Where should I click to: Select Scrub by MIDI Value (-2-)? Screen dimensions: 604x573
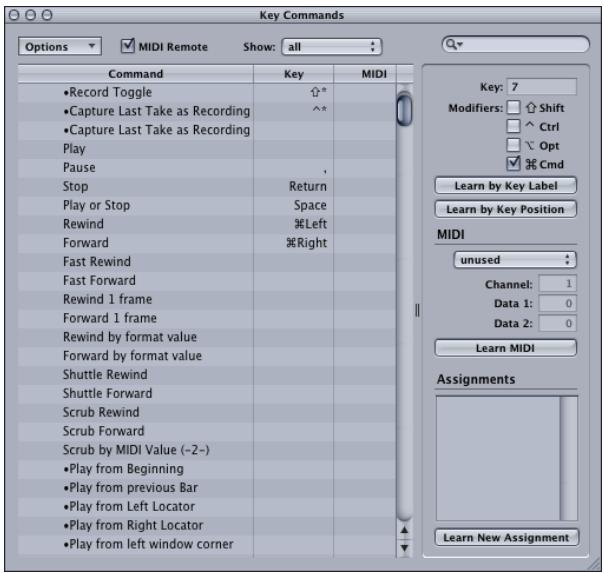tap(206, 450)
